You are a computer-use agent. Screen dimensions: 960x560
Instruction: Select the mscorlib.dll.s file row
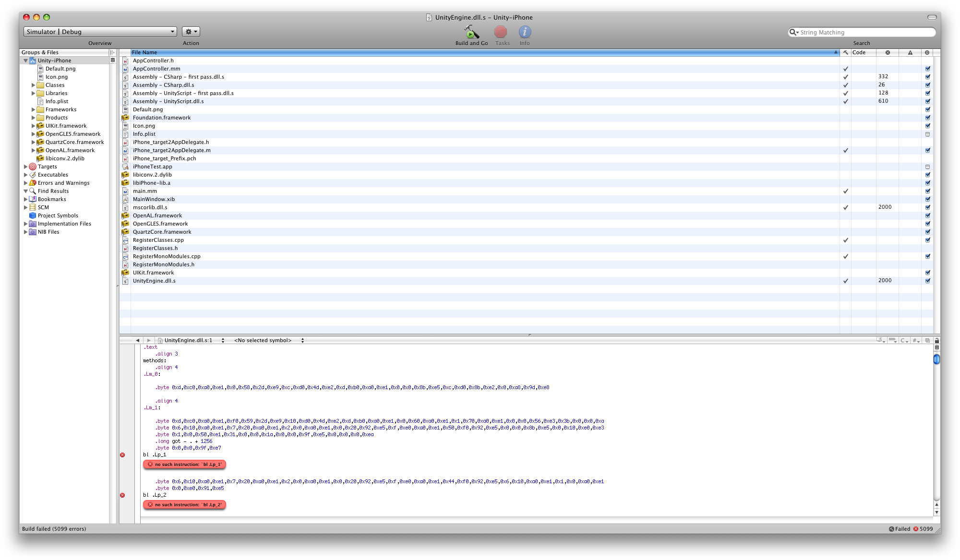pyautogui.click(x=150, y=207)
